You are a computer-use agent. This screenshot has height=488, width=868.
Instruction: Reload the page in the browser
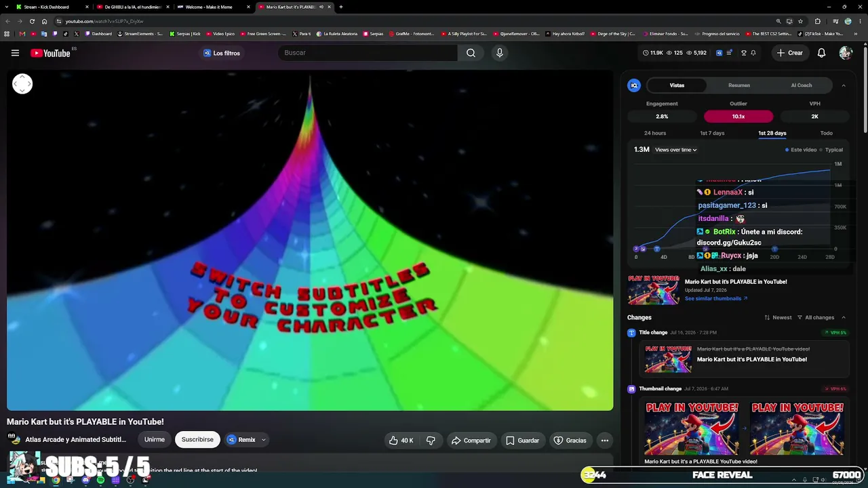pyautogui.click(x=32, y=21)
